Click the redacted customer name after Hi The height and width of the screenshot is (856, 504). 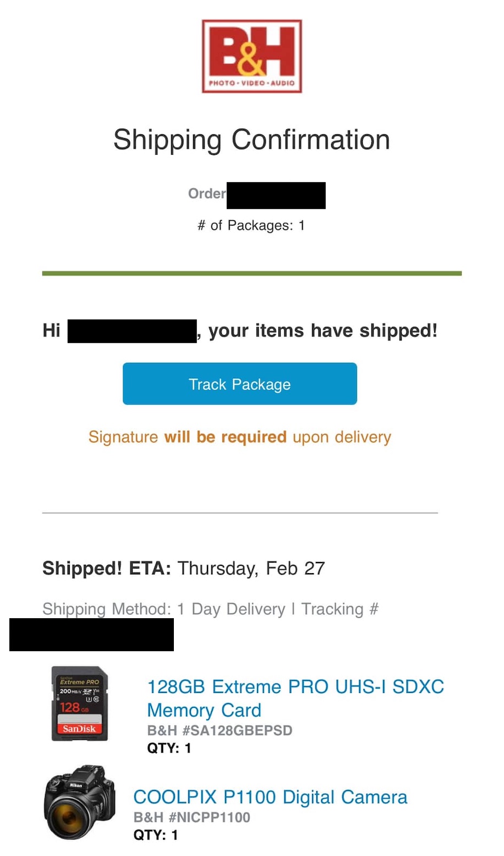[x=132, y=331]
